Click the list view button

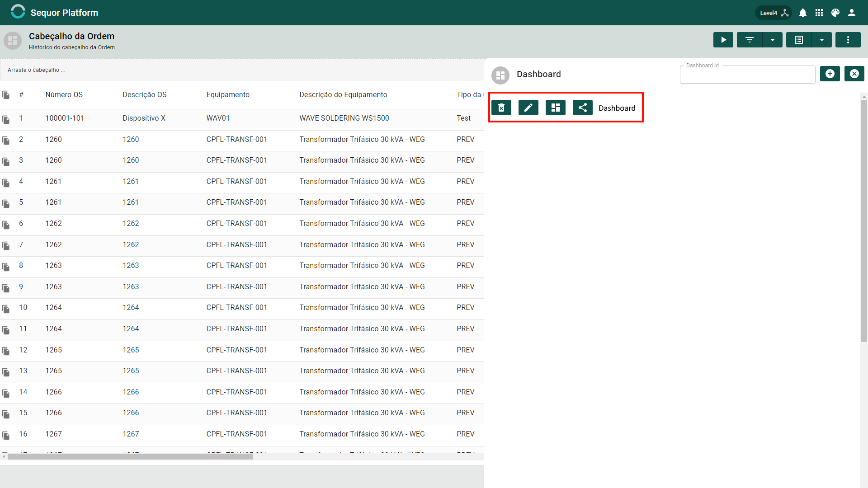pyautogui.click(x=799, y=40)
